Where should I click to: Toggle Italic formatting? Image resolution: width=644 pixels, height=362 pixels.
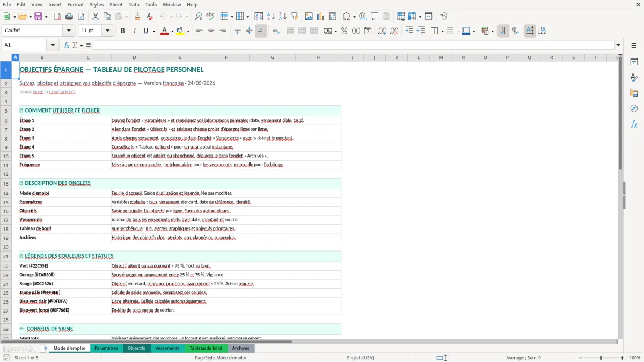pyautogui.click(x=134, y=31)
